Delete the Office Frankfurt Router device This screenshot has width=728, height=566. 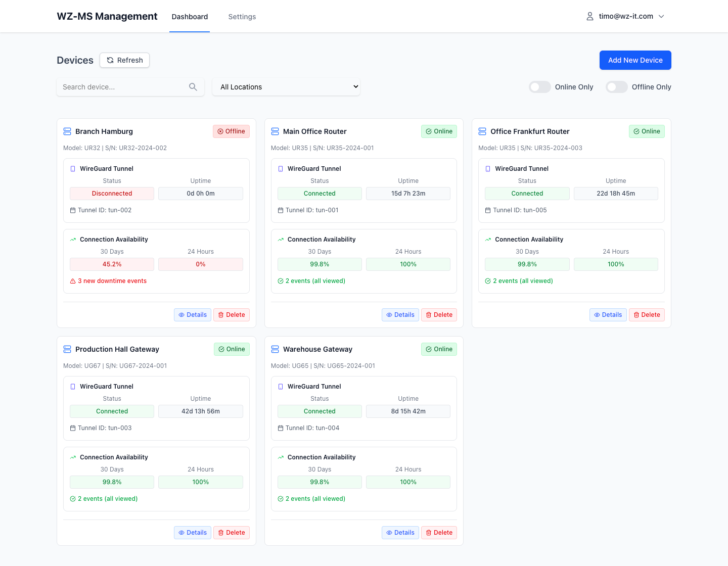[x=647, y=315]
